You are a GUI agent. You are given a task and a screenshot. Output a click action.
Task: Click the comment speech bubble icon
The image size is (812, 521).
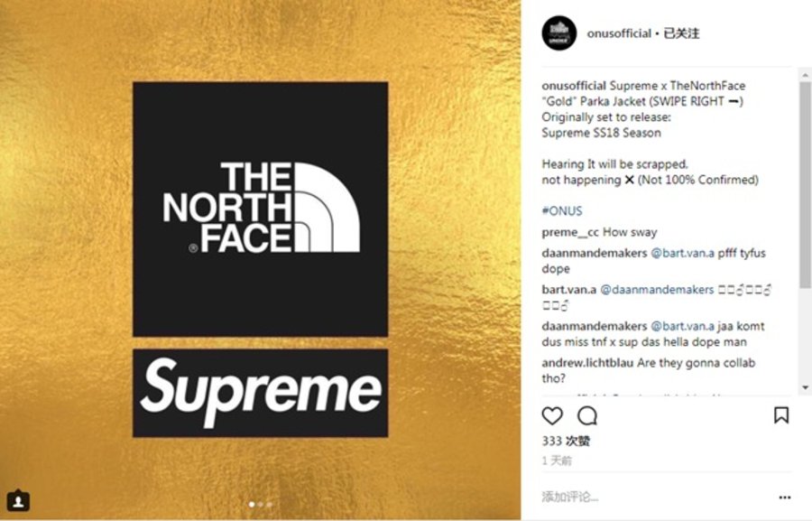(x=587, y=415)
